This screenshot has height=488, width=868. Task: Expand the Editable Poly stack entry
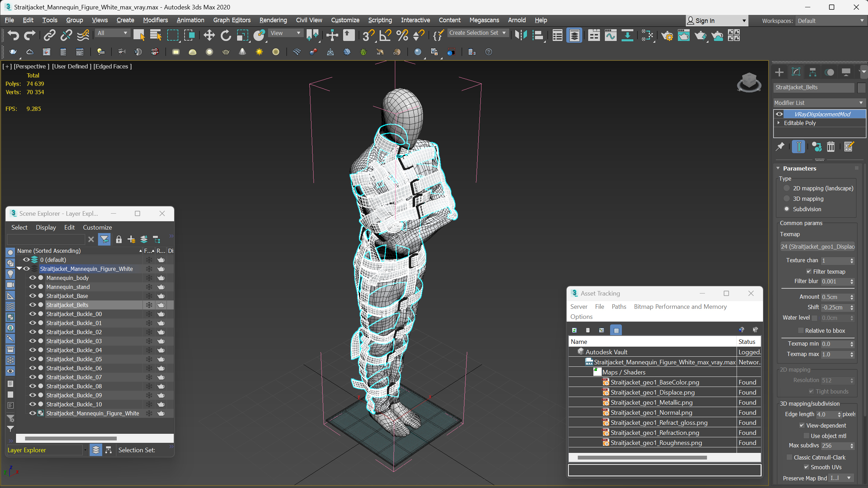[779, 123]
